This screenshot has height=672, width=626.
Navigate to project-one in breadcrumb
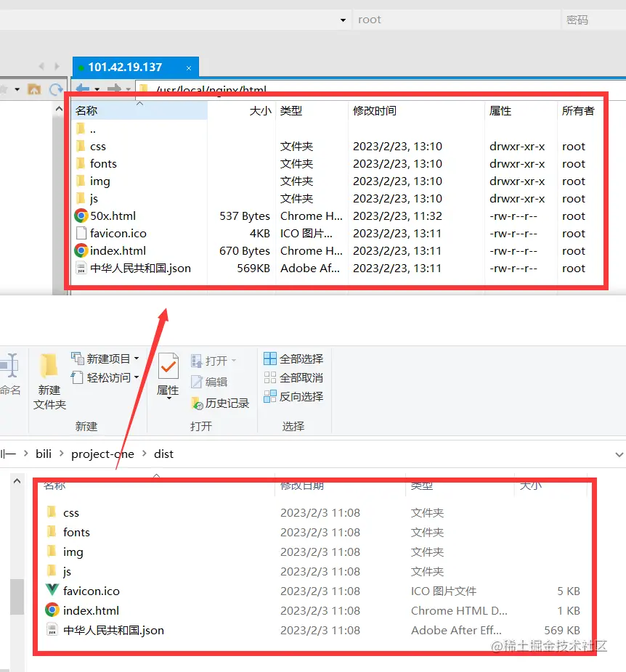point(102,454)
